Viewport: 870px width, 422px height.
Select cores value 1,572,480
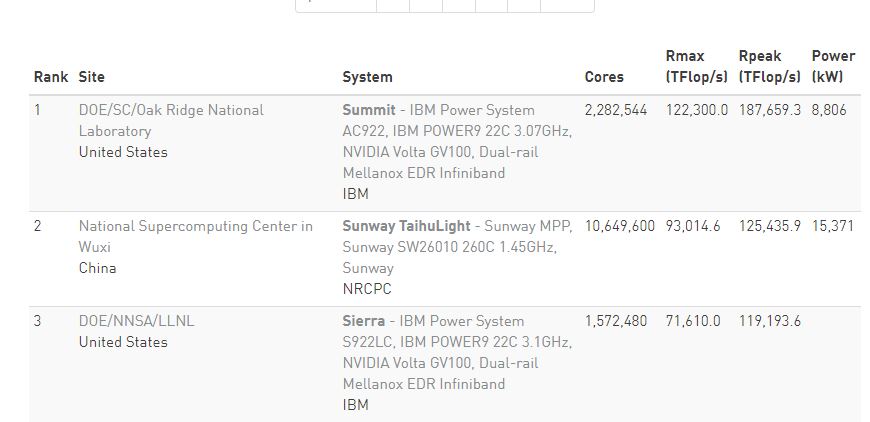(x=616, y=321)
